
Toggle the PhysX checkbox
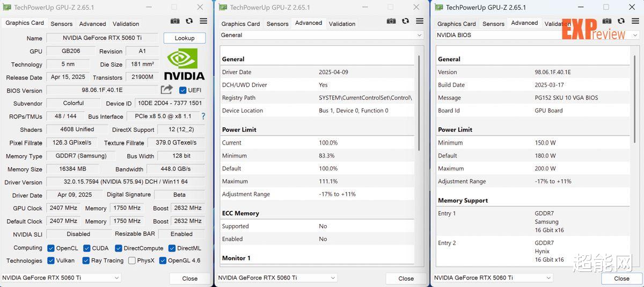tap(132, 261)
